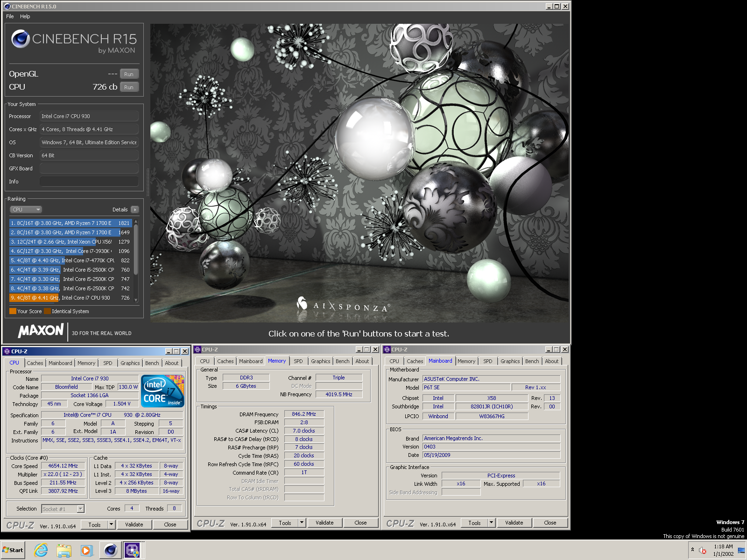Click Validate in right CPU-Z window

click(x=514, y=523)
